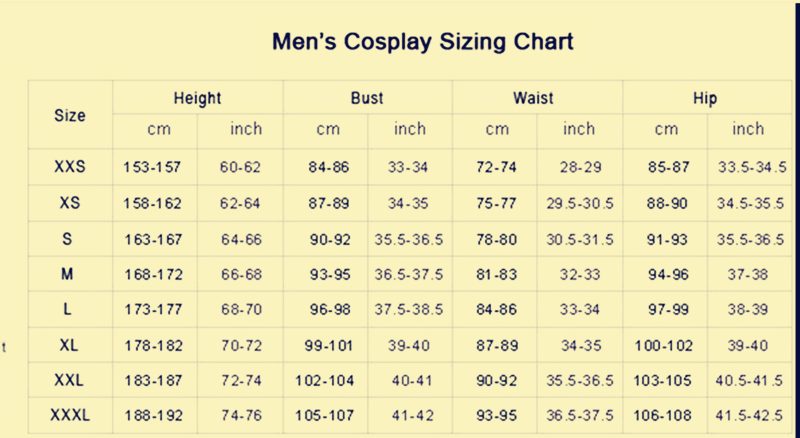The width and height of the screenshot is (800, 438).
Task: Click the Waist column header
Action: tap(533, 98)
